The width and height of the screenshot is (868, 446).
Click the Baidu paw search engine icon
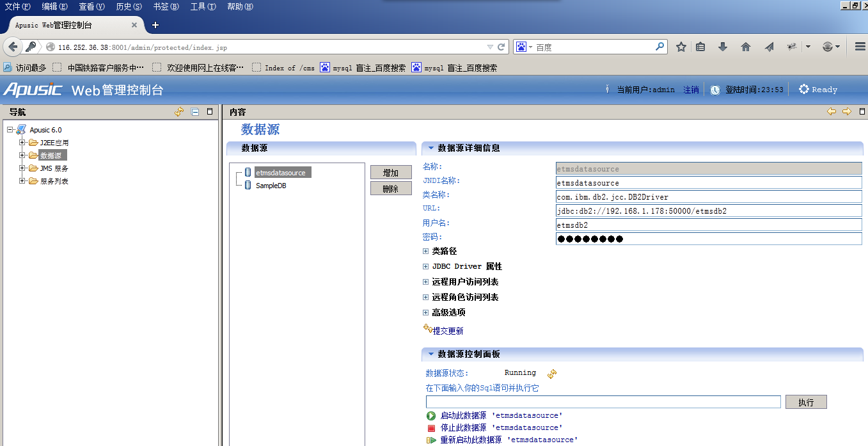(521, 47)
